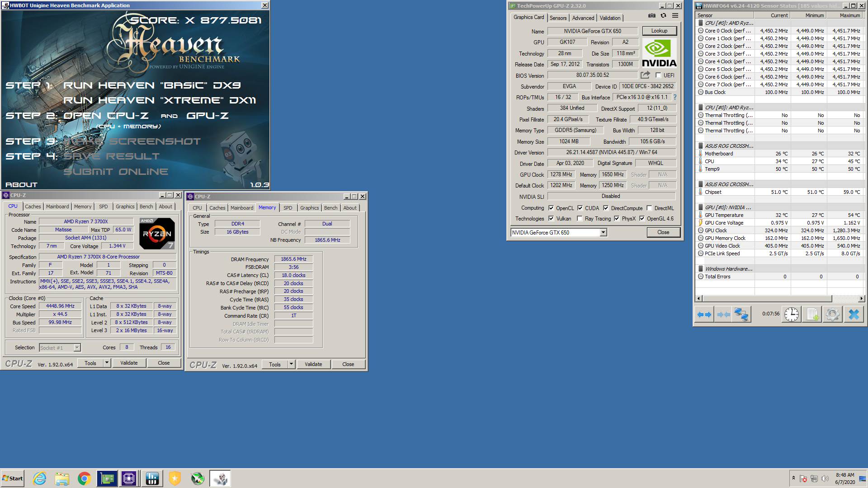Viewport: 868px width, 488px height.
Task: Toggle the CUDA checkbox
Action: pyautogui.click(x=580, y=208)
